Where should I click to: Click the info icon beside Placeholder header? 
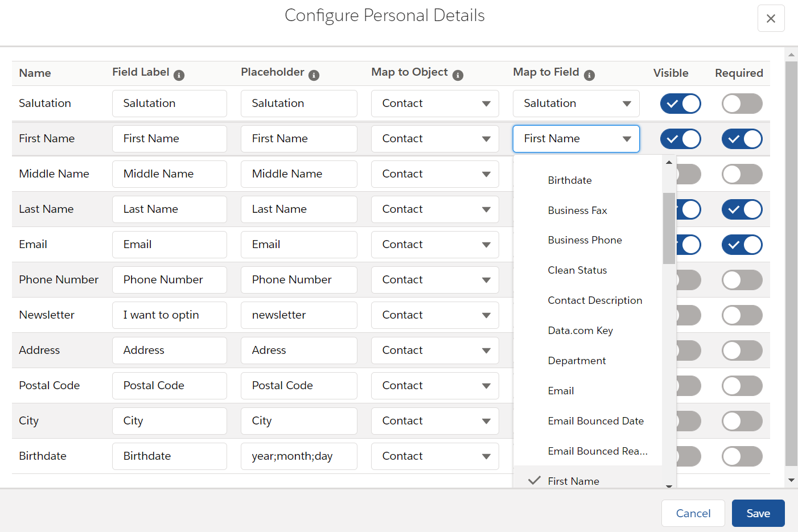[x=315, y=74]
